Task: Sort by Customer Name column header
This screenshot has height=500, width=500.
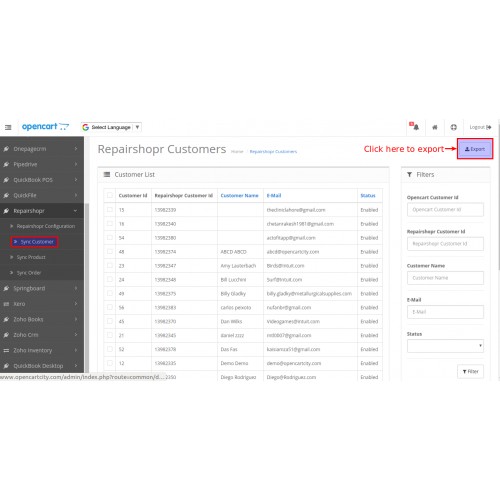Action: [x=239, y=196]
